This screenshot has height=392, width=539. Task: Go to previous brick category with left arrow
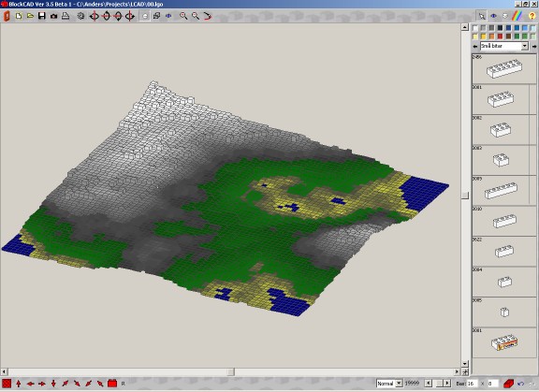point(475,46)
